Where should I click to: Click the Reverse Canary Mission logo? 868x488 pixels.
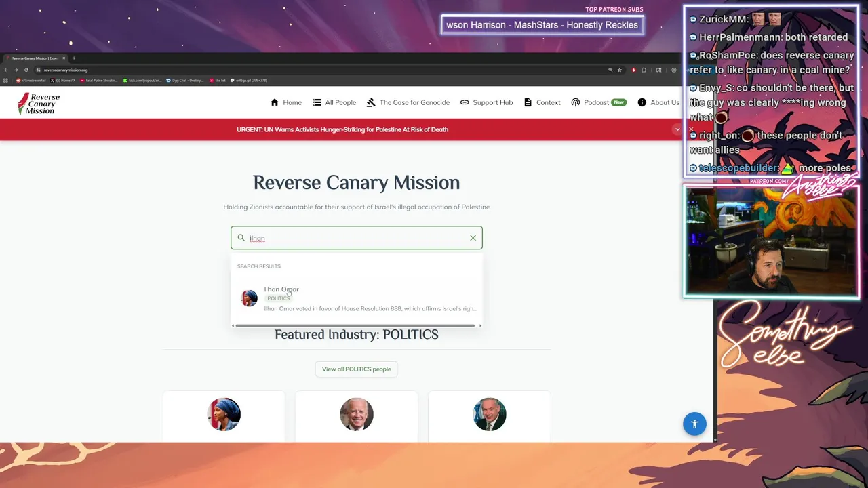point(39,103)
